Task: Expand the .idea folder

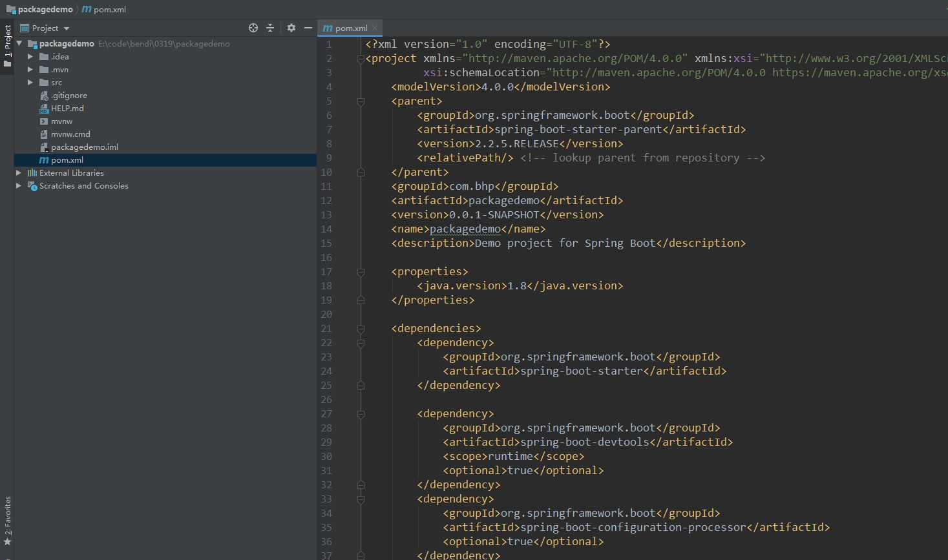Action: [x=30, y=56]
